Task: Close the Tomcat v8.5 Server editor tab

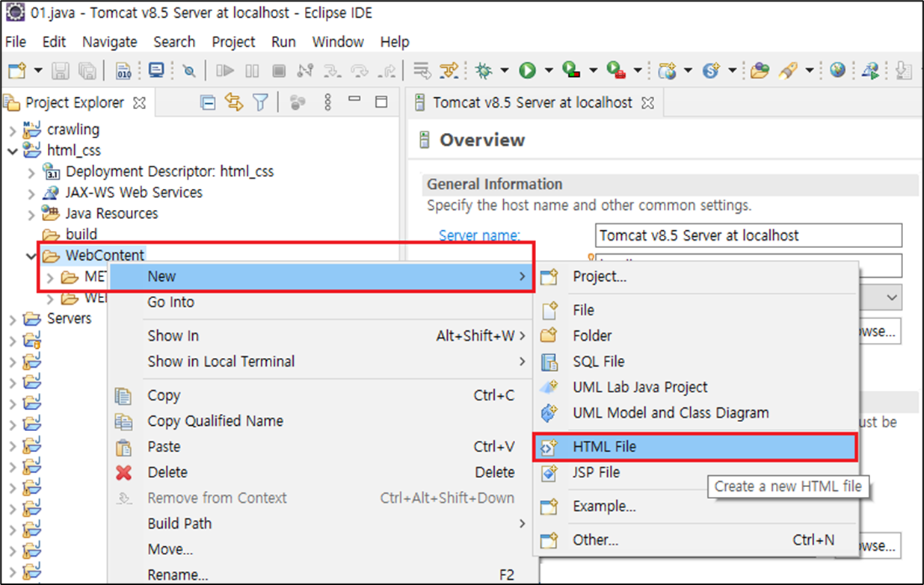Action: click(x=647, y=103)
